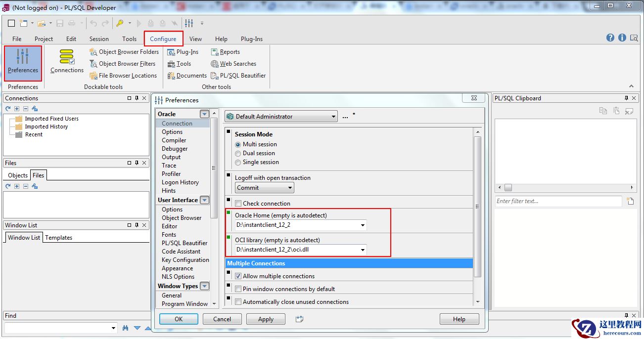
Task: Click Apply in Preferences dialog
Action: point(266,319)
